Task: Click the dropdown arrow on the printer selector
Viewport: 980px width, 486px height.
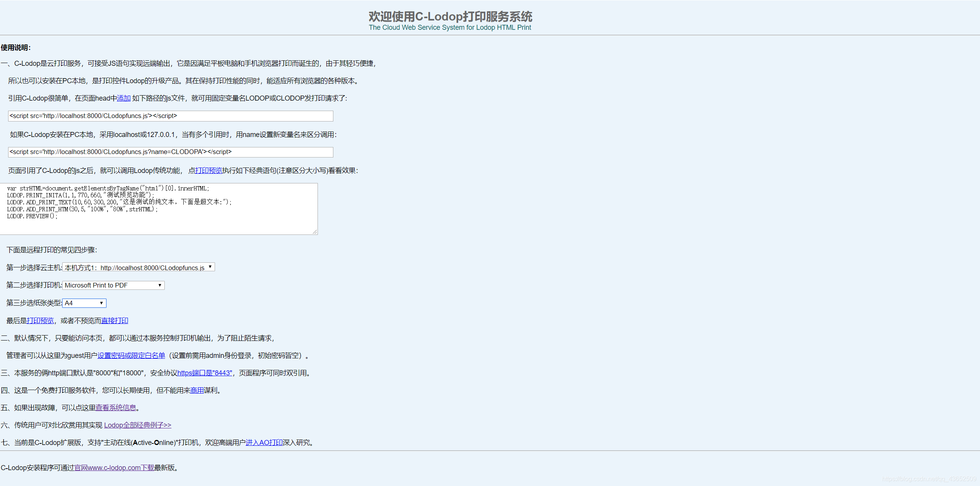Action: click(x=159, y=285)
